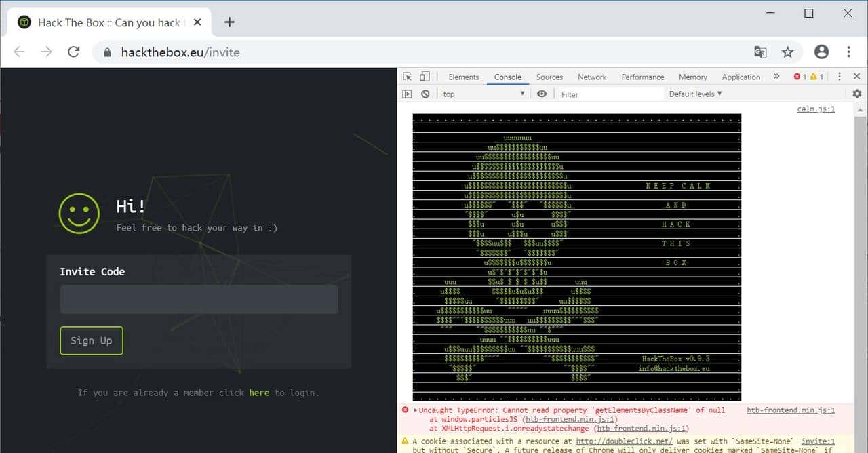Open the DevTools customize menu (three dots)
The image size is (868, 453).
[839, 76]
